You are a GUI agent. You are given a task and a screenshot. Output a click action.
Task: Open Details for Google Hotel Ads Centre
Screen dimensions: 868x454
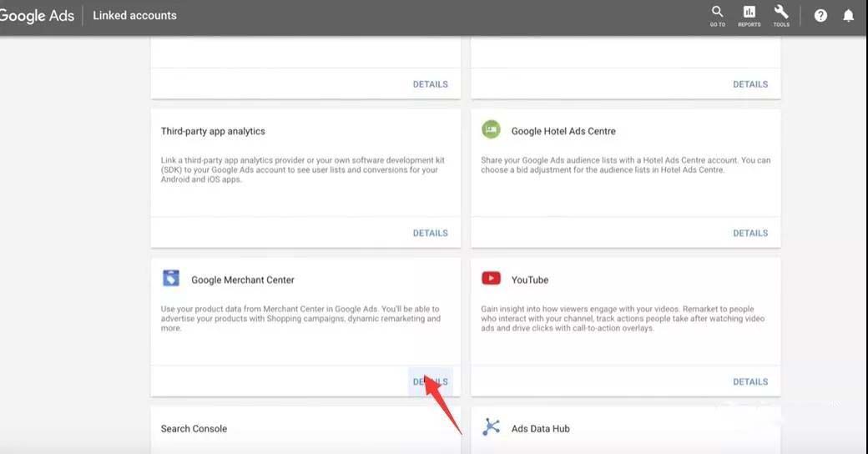[750, 233]
